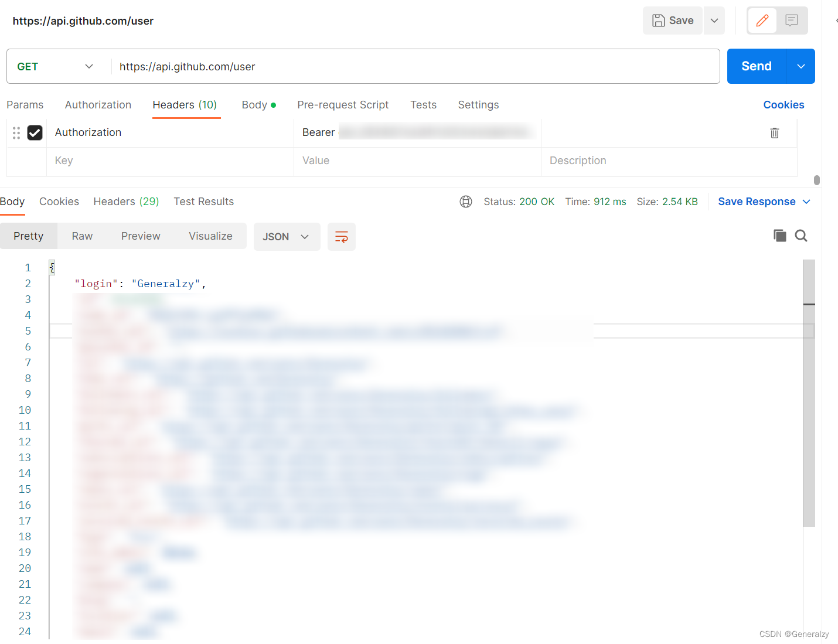Open the Cookies link
Viewport: 838px width, 644px height.
point(784,105)
